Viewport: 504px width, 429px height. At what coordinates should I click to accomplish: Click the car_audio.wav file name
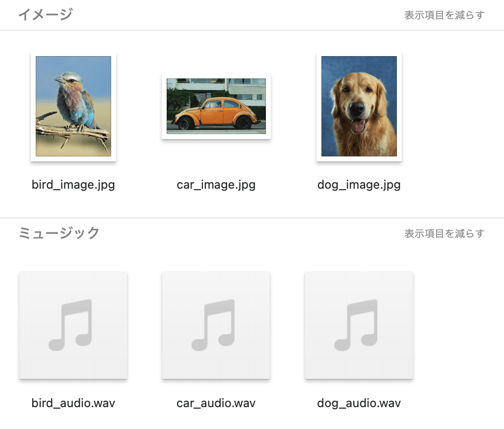[x=216, y=403]
